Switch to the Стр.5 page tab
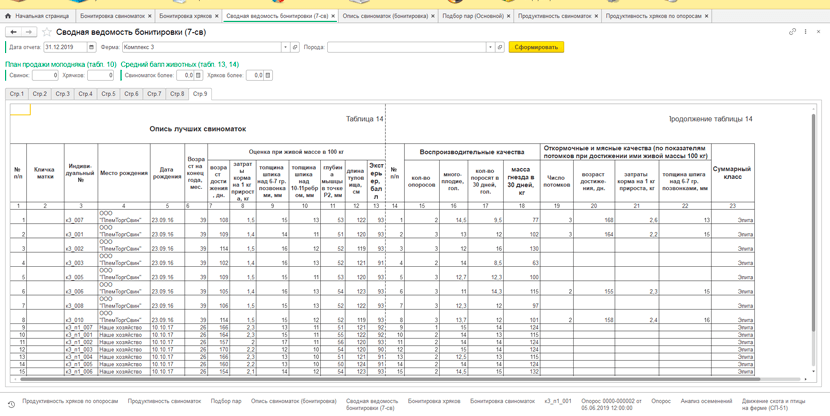Screen dimensions: 830x416 pos(108,94)
